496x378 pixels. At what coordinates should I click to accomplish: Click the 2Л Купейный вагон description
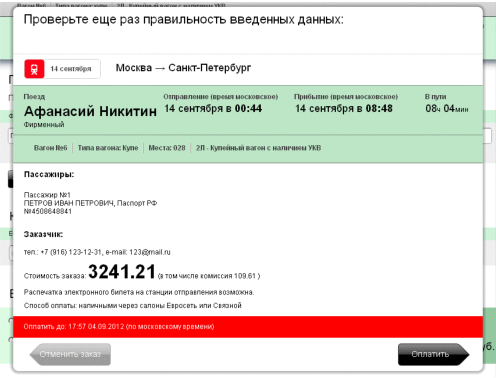pos(258,148)
